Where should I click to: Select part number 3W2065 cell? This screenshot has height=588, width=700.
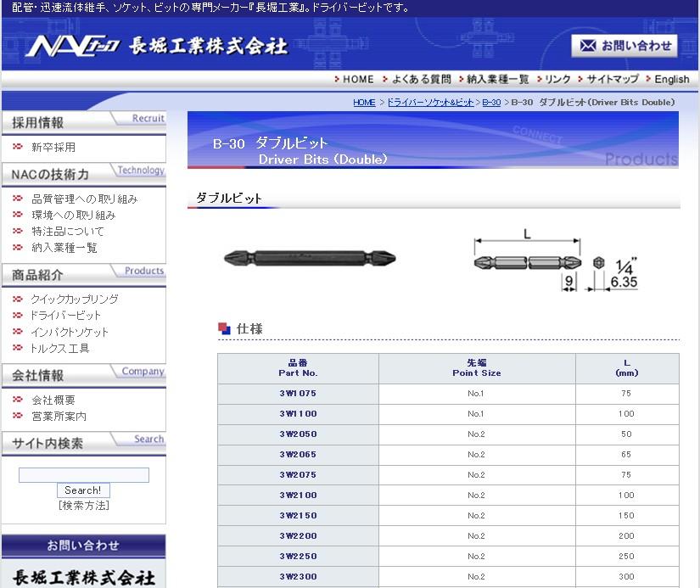[298, 455]
